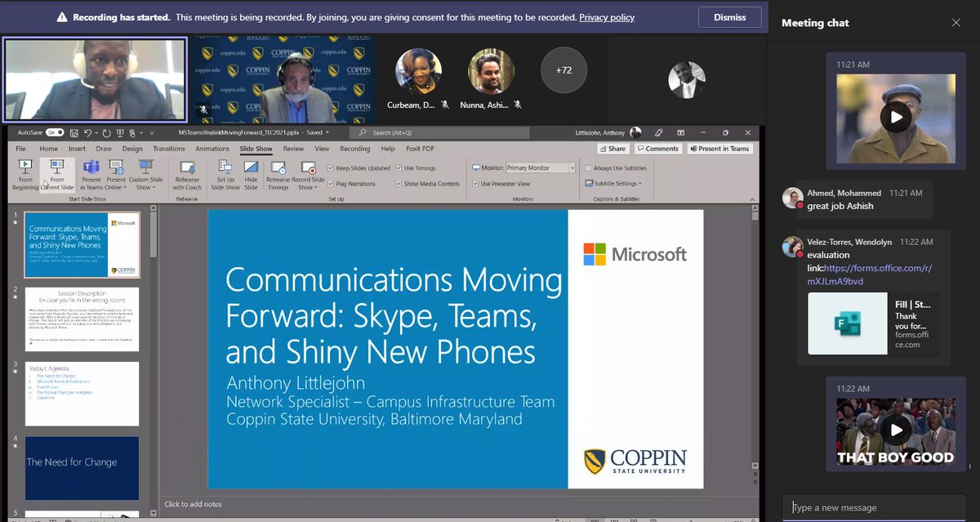Open the Foxit PDF tab

coord(421,149)
